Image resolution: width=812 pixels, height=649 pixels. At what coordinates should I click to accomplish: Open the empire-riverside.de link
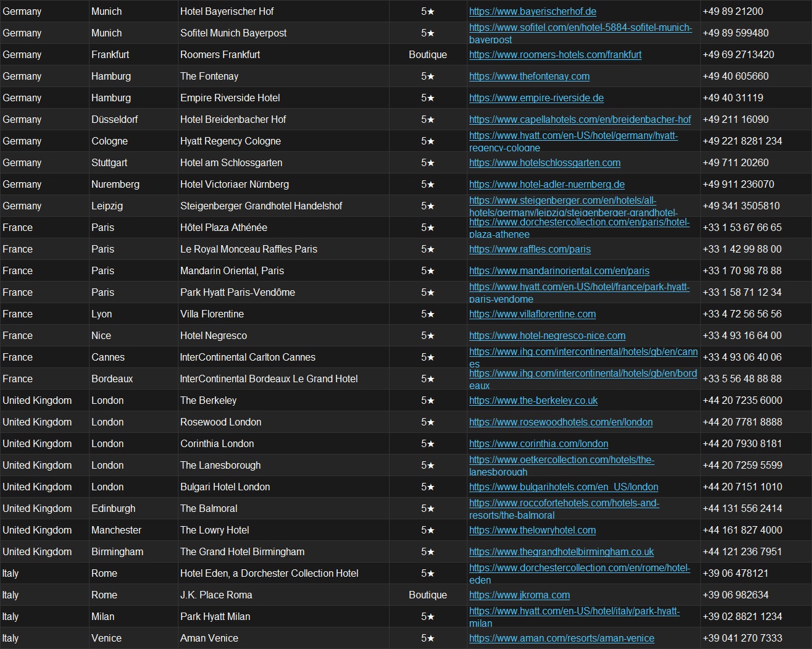pyautogui.click(x=536, y=98)
